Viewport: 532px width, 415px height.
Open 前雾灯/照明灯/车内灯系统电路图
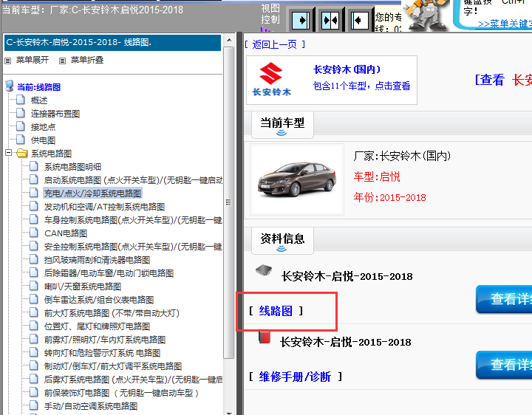105,340
